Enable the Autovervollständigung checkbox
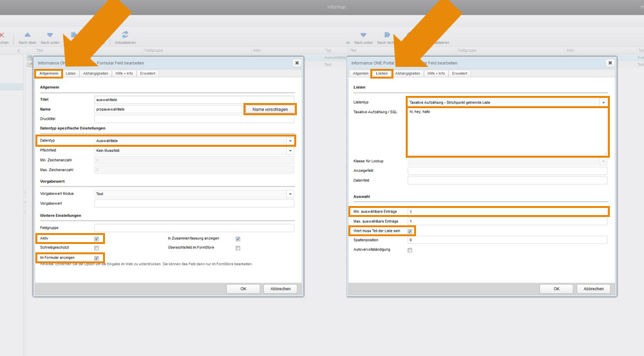This screenshot has width=644, height=356. click(x=410, y=250)
